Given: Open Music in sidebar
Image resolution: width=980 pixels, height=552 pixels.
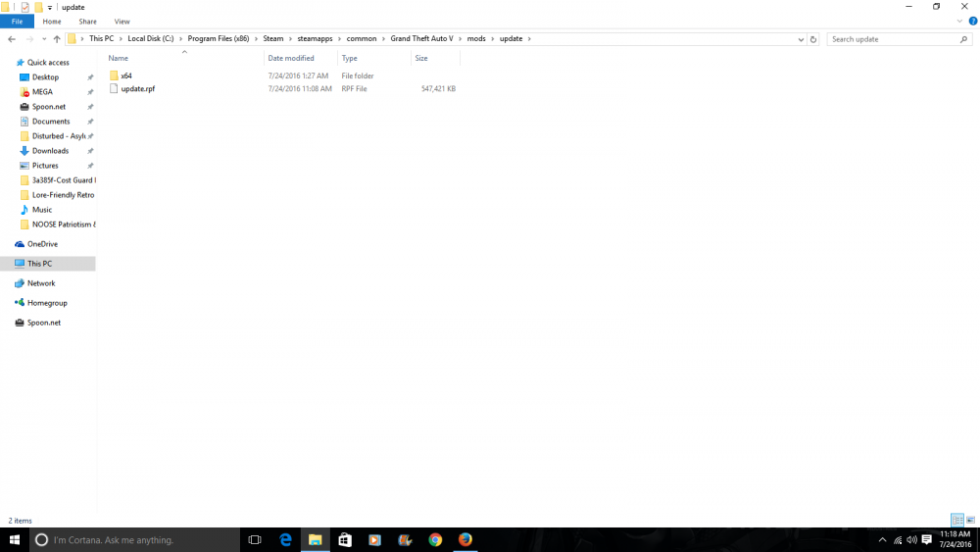Looking at the screenshot, I should pyautogui.click(x=42, y=210).
